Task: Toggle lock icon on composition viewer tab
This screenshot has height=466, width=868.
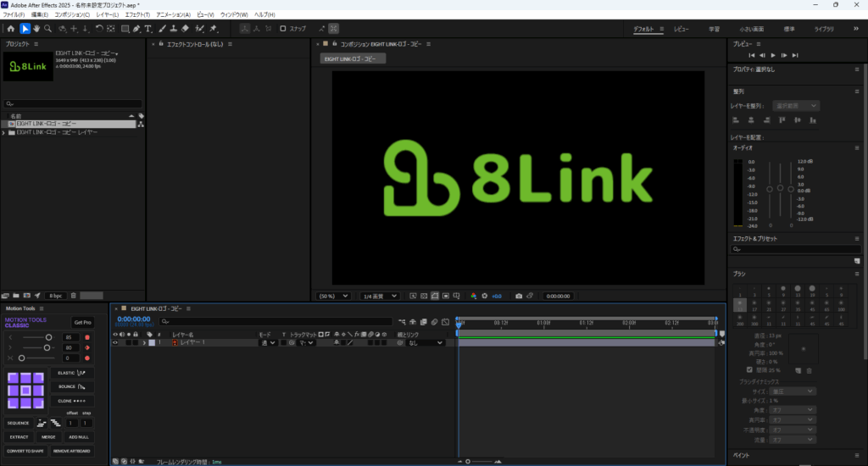Action: click(x=334, y=44)
